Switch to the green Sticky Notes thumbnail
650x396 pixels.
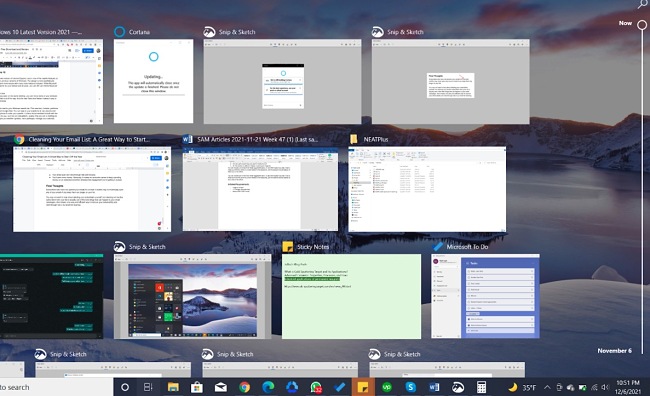point(352,296)
